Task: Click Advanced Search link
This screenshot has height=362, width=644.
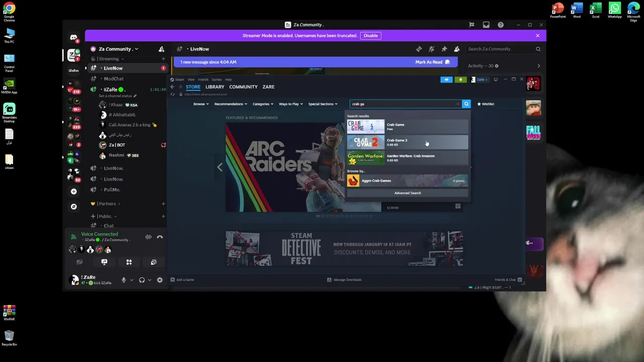Action: click(x=408, y=193)
